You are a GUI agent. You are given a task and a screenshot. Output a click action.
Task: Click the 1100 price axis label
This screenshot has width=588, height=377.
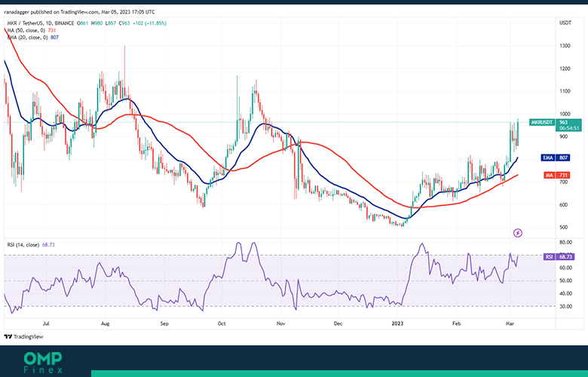point(565,91)
